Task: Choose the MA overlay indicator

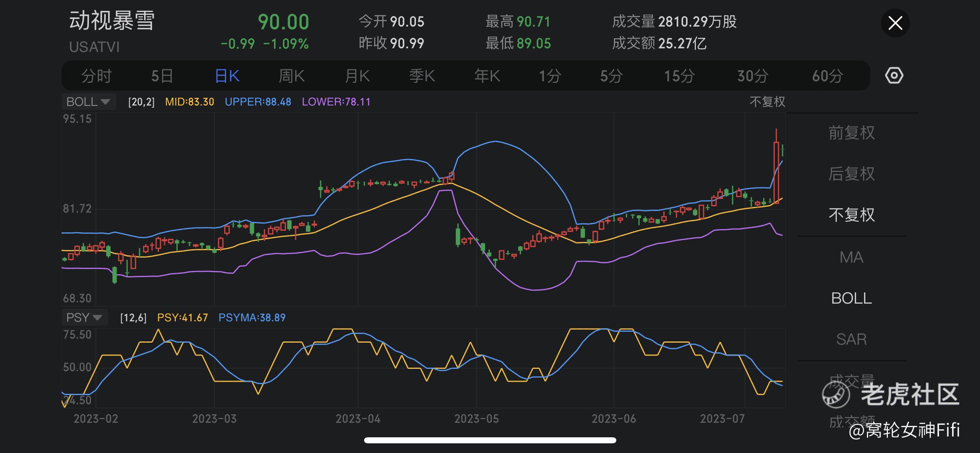Action: pyautogui.click(x=851, y=257)
